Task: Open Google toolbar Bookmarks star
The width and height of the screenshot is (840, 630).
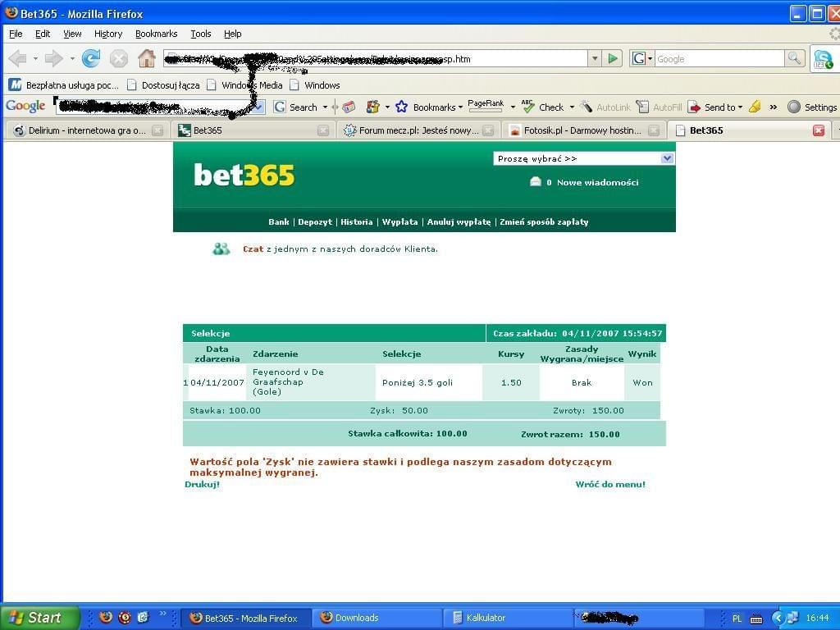Action: pyautogui.click(x=428, y=107)
